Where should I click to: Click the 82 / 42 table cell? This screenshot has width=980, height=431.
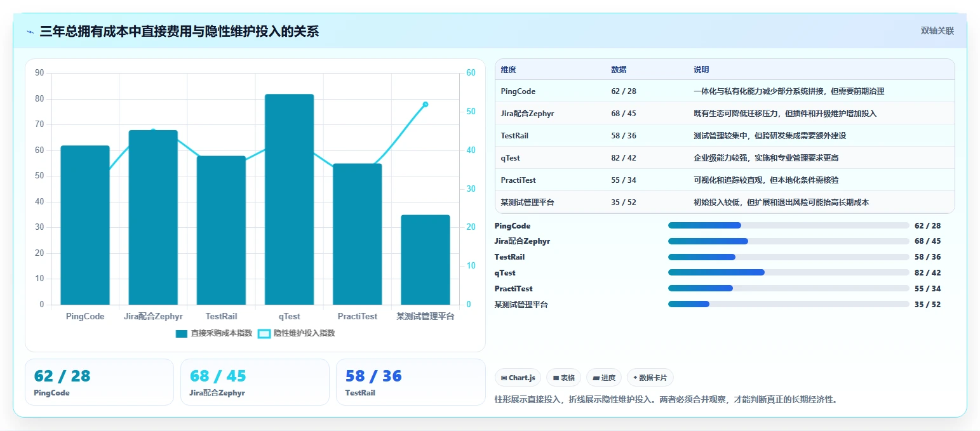(x=624, y=158)
